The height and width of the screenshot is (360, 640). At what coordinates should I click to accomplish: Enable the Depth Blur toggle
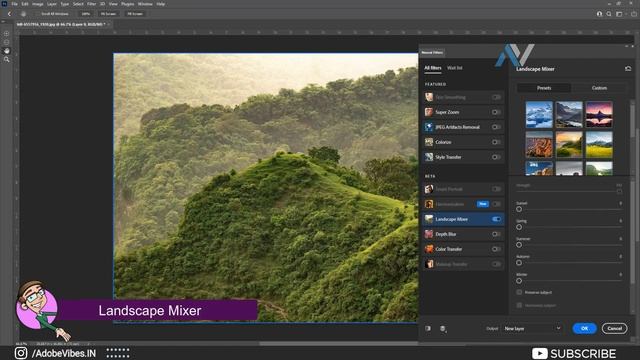pyautogui.click(x=496, y=234)
